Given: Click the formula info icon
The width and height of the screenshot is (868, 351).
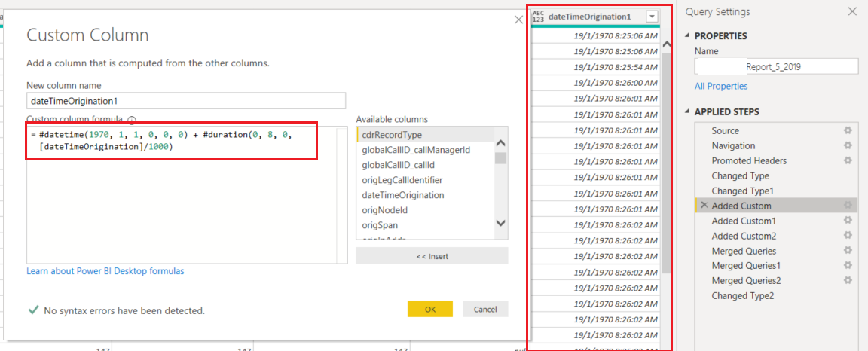Looking at the screenshot, I should pyautogui.click(x=132, y=120).
